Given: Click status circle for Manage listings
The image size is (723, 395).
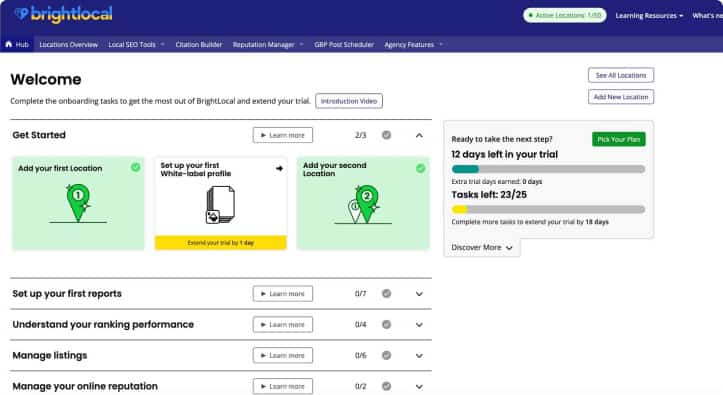Looking at the screenshot, I should click(386, 355).
